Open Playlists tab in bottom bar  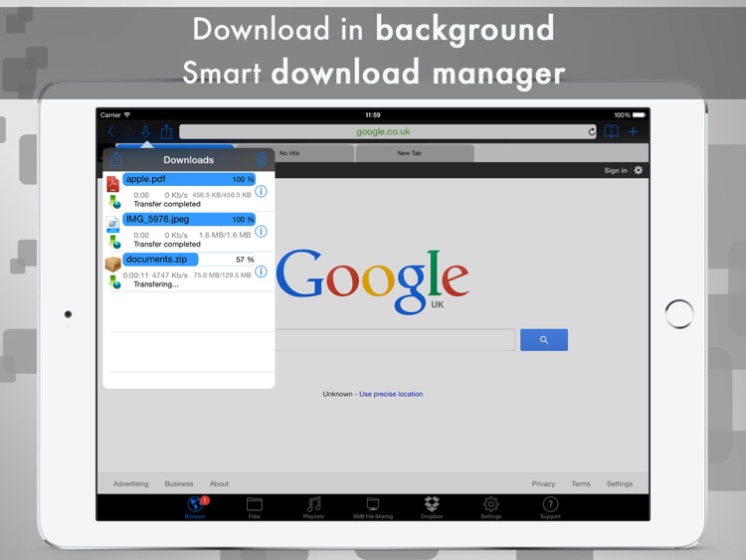313,507
